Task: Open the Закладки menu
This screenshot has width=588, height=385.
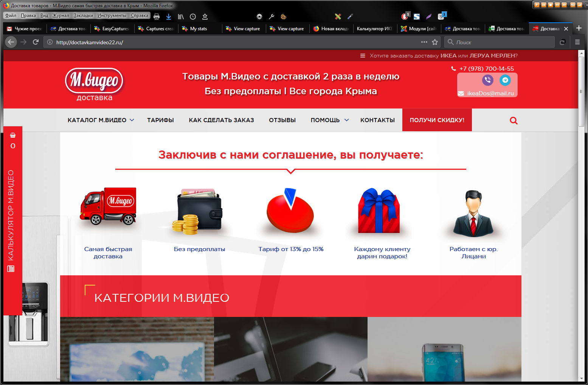Action: [x=83, y=16]
